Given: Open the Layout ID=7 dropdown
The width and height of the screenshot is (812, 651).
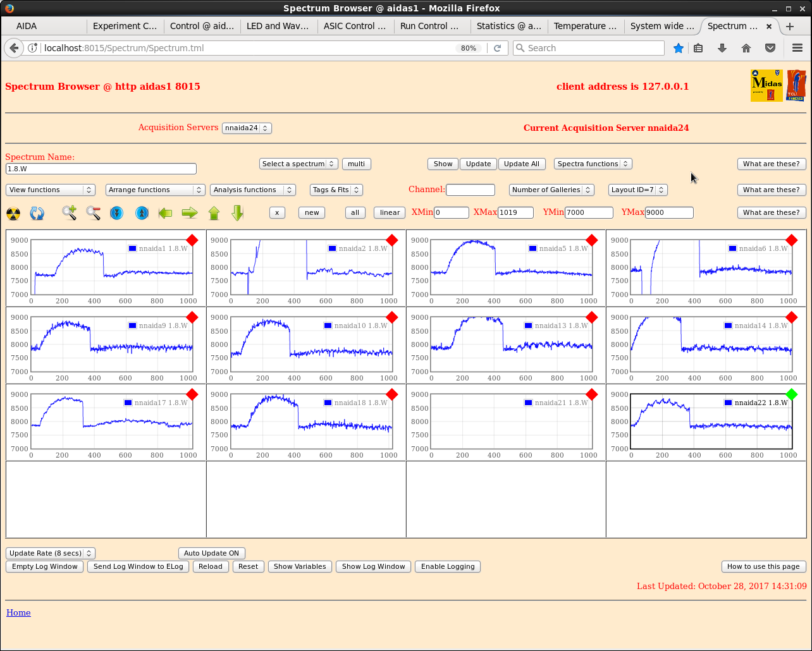Looking at the screenshot, I should [638, 190].
